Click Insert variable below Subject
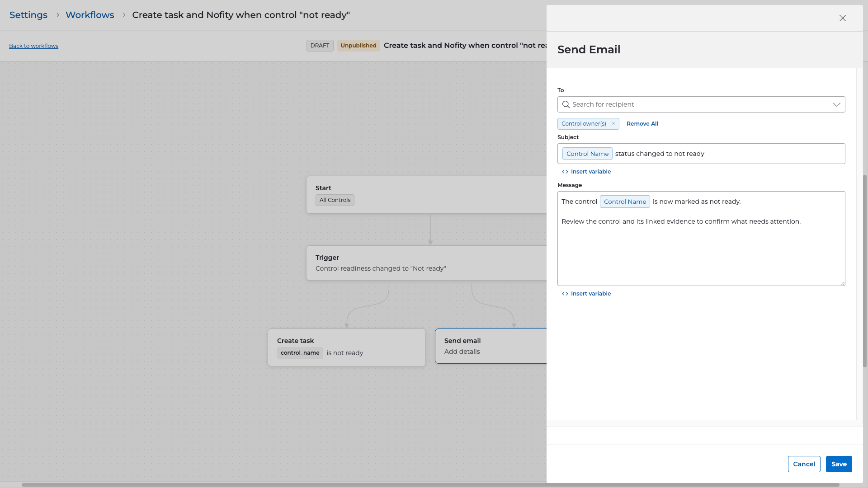868x488 pixels. 586,172
